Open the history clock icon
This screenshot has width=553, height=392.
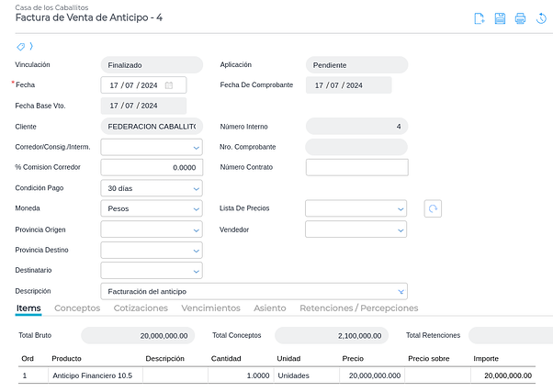point(541,18)
